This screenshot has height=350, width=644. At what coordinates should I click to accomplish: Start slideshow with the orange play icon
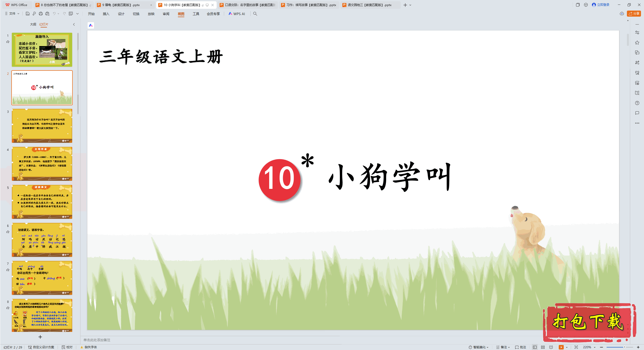coord(561,347)
